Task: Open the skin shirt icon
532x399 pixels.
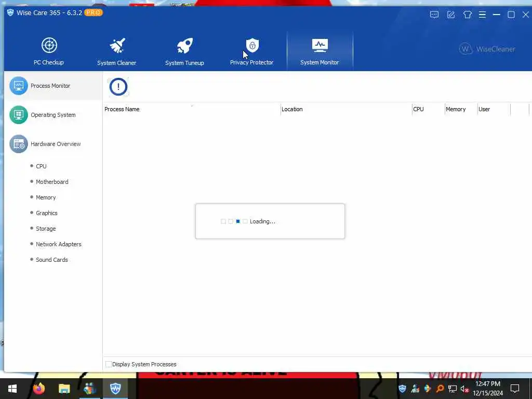Action: pyautogui.click(x=468, y=15)
